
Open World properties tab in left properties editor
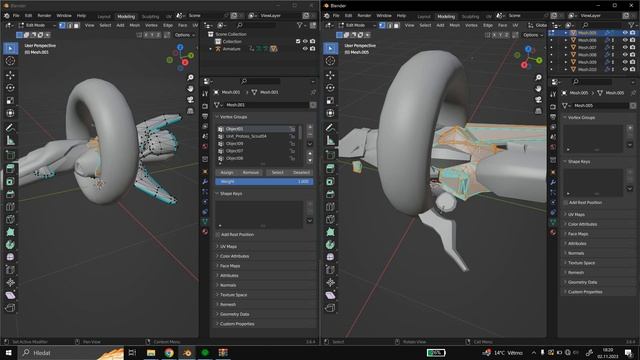[205, 146]
